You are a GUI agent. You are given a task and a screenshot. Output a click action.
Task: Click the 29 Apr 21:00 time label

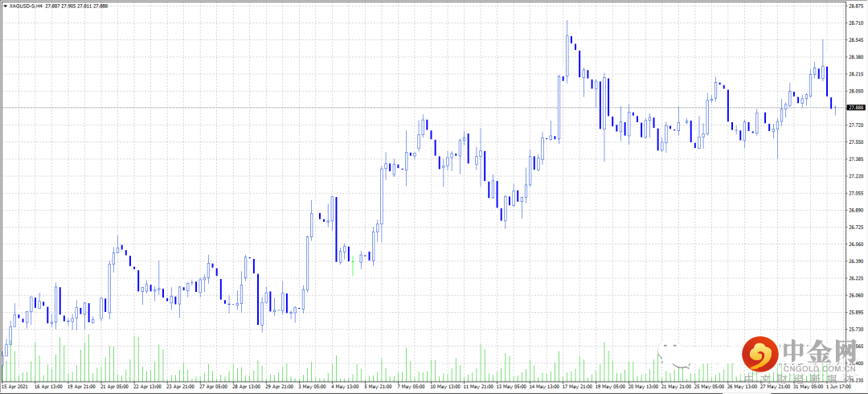tap(280, 386)
